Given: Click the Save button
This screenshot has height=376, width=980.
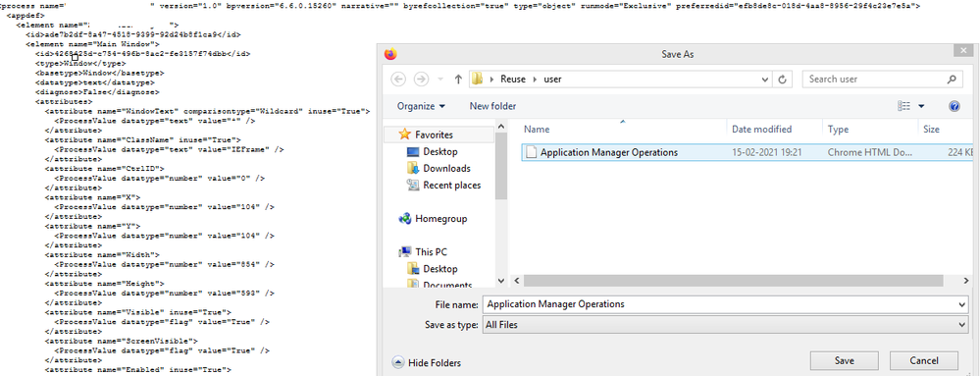Looking at the screenshot, I should 844,361.
